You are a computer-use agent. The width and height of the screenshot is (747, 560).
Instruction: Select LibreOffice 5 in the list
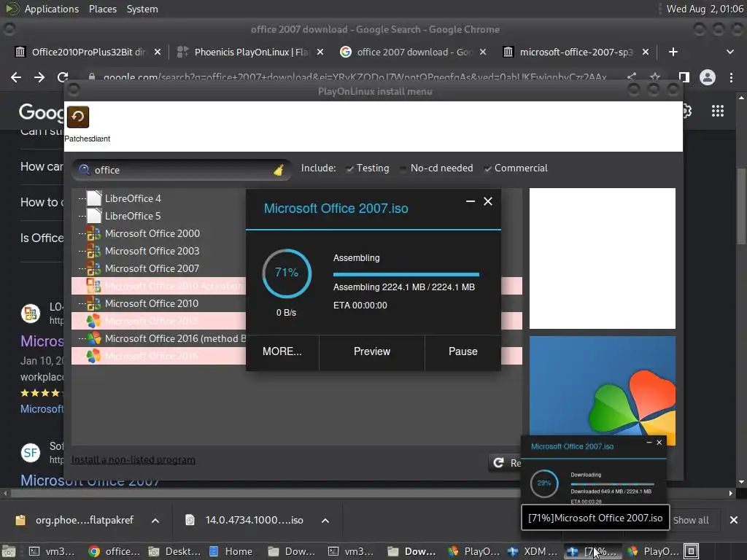(133, 216)
